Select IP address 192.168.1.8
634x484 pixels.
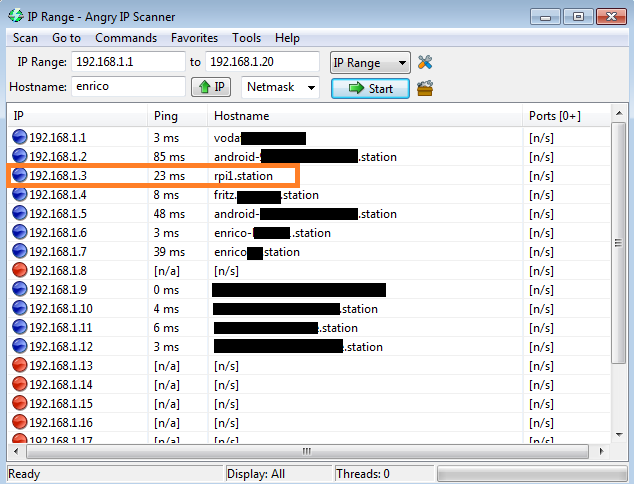tap(58, 271)
